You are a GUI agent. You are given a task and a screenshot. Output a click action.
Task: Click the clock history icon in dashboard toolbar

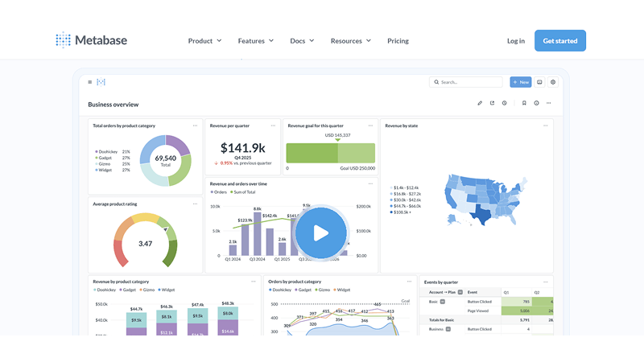(504, 103)
